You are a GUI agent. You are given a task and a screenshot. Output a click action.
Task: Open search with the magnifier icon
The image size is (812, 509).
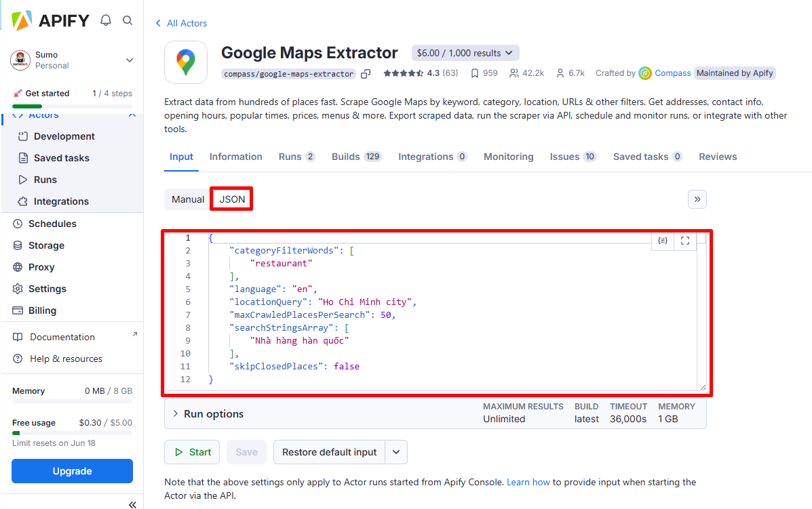[128, 20]
